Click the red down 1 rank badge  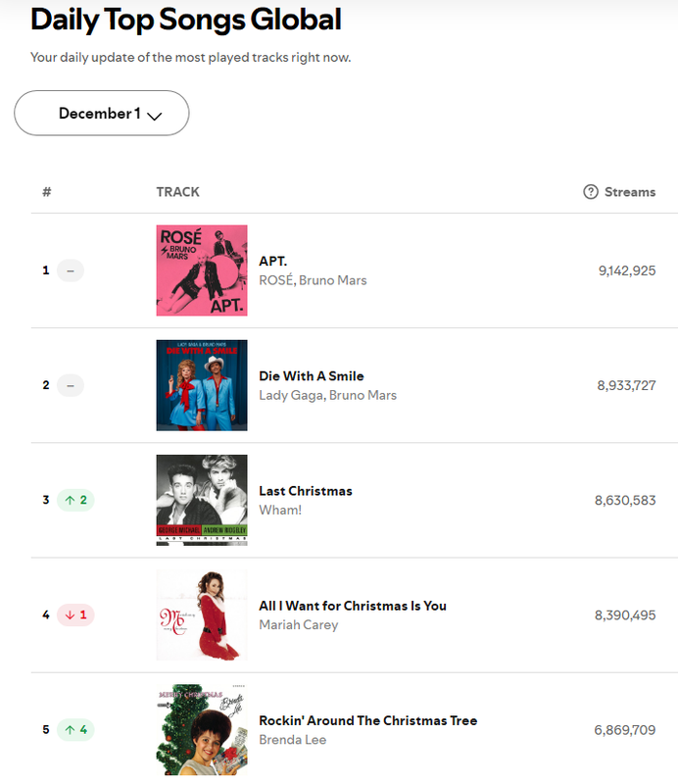click(x=75, y=615)
